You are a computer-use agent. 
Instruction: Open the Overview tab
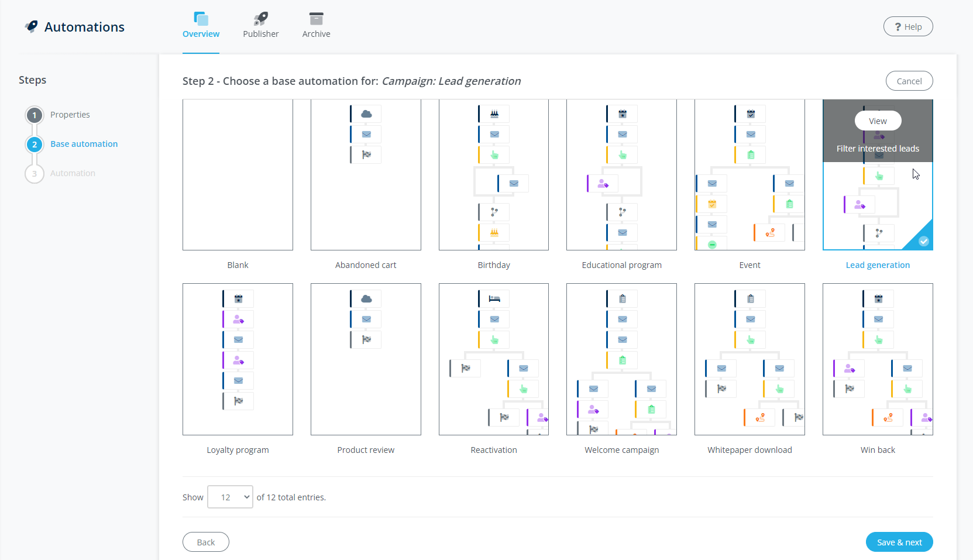[201, 26]
